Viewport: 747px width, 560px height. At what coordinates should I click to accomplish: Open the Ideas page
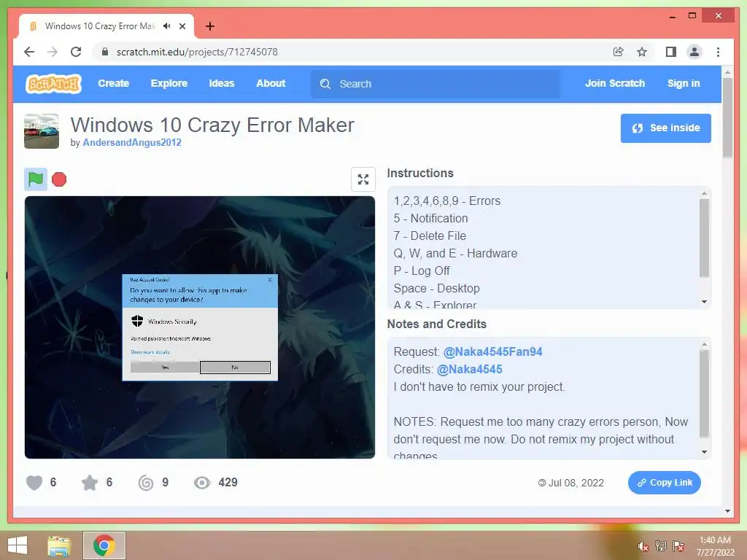pyautogui.click(x=222, y=83)
